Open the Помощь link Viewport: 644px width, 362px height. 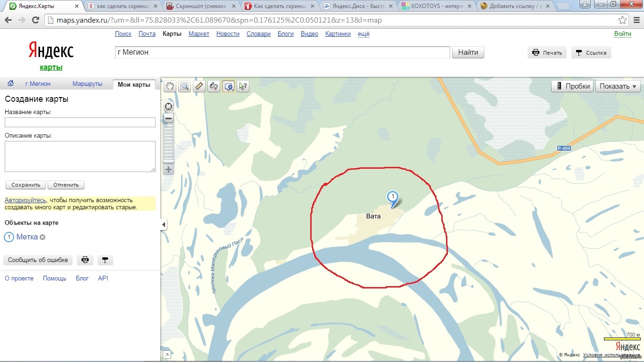[55, 279]
